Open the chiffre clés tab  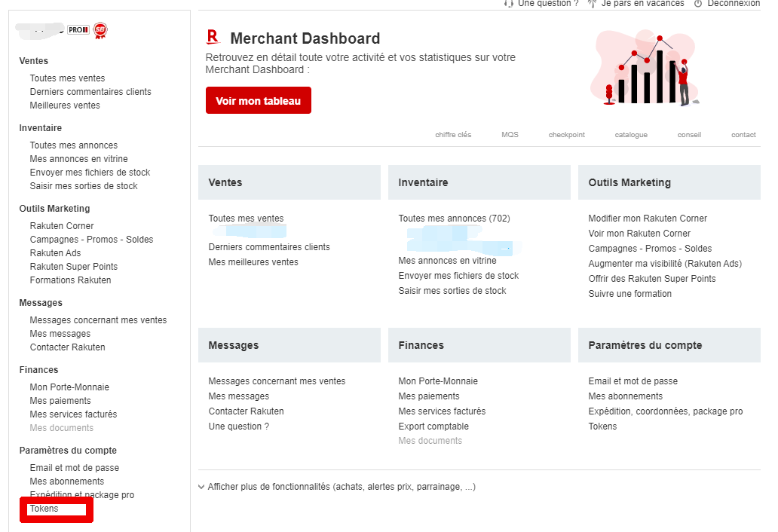(x=453, y=135)
